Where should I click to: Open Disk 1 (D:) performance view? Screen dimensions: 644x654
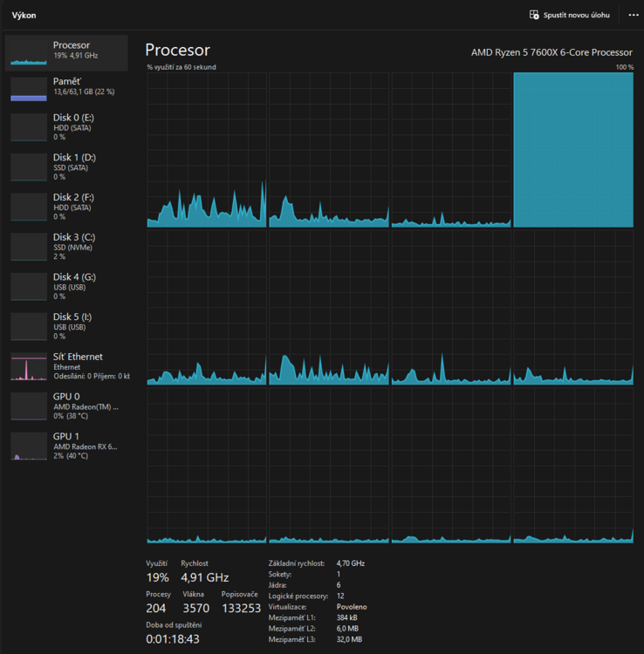[66, 167]
